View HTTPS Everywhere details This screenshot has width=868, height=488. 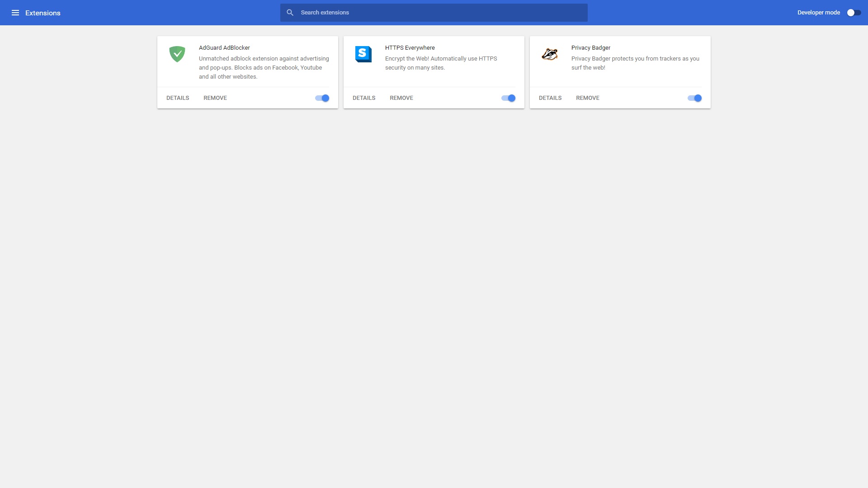point(364,98)
